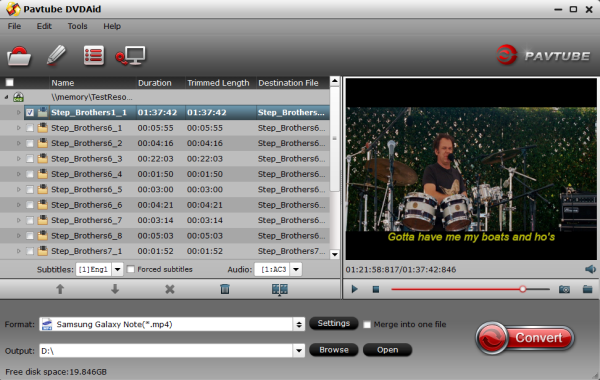Open snapshot folder next to camera icon
The height and width of the screenshot is (380, 600).
pos(587,289)
